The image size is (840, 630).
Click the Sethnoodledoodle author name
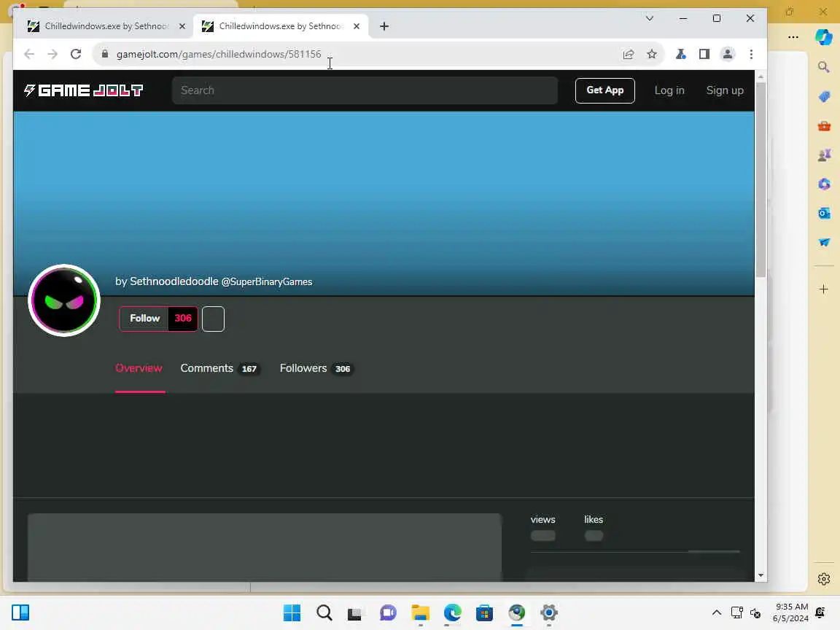[174, 281]
